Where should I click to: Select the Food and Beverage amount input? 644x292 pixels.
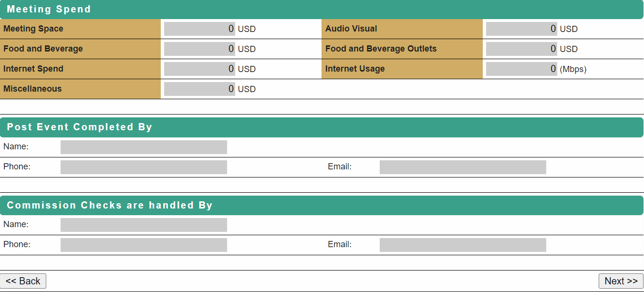199,49
